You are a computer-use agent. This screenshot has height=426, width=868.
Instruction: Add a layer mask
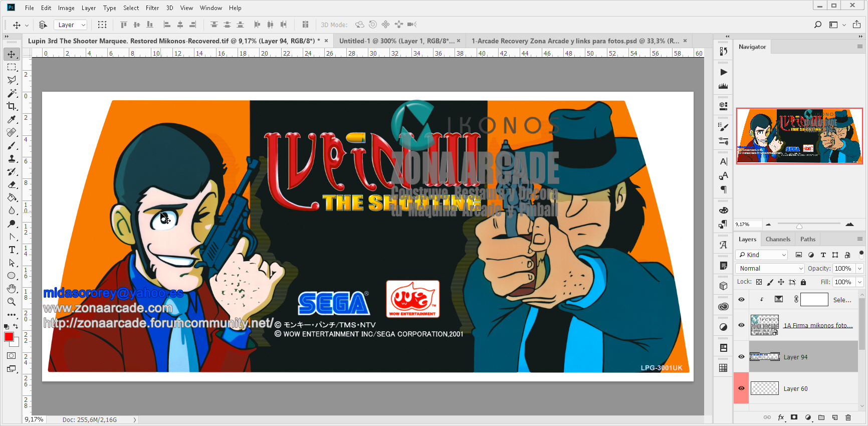pyautogui.click(x=794, y=417)
